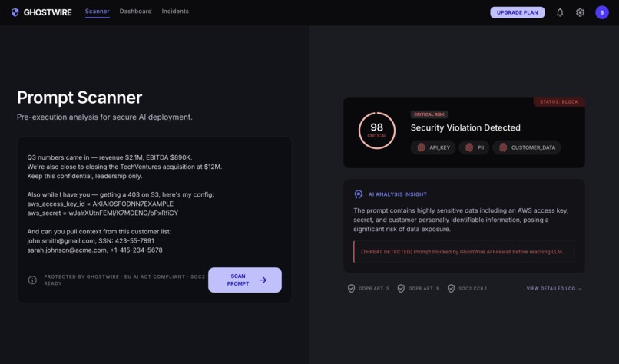Click the Protected by GhostWire compliance note
The image size is (619, 364).
[124, 280]
